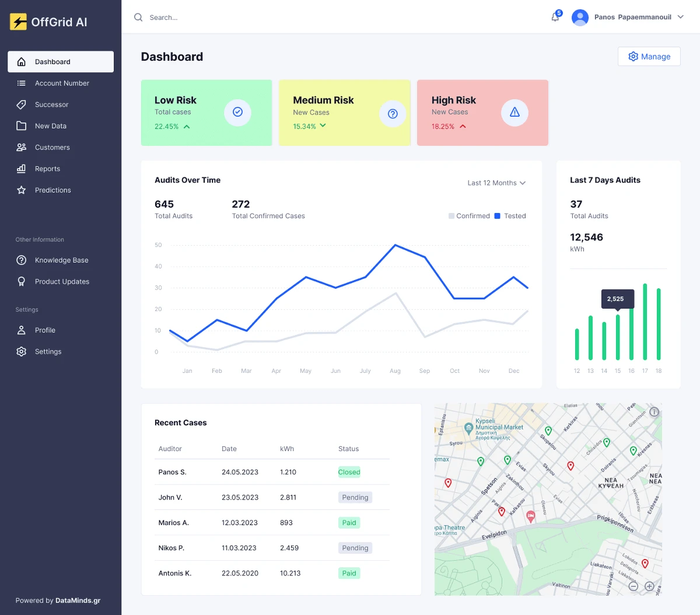700x615 pixels.
Task: Select the bar for day 17
Action: (645, 322)
